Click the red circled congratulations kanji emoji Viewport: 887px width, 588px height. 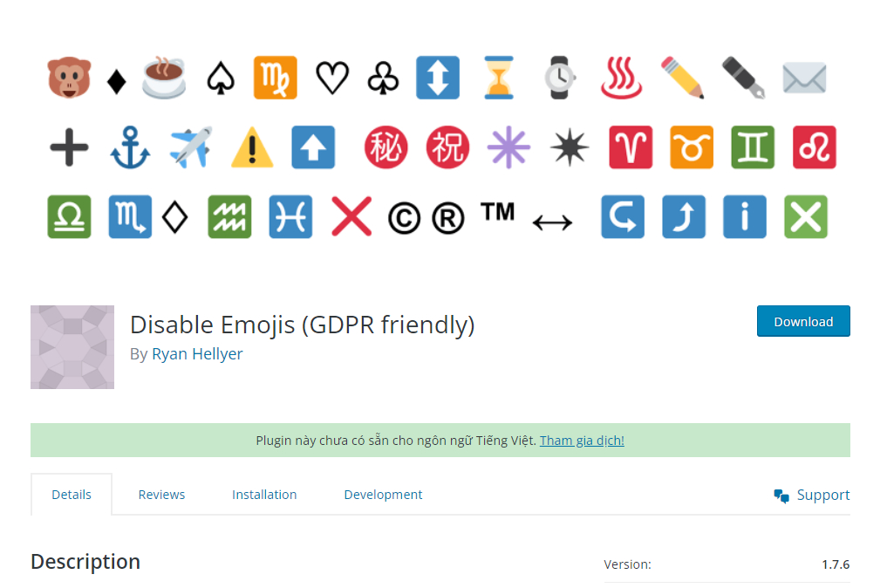447,147
